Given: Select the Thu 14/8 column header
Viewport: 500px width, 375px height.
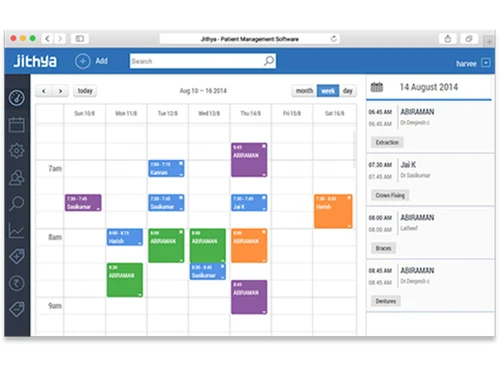Looking at the screenshot, I should pos(250,113).
